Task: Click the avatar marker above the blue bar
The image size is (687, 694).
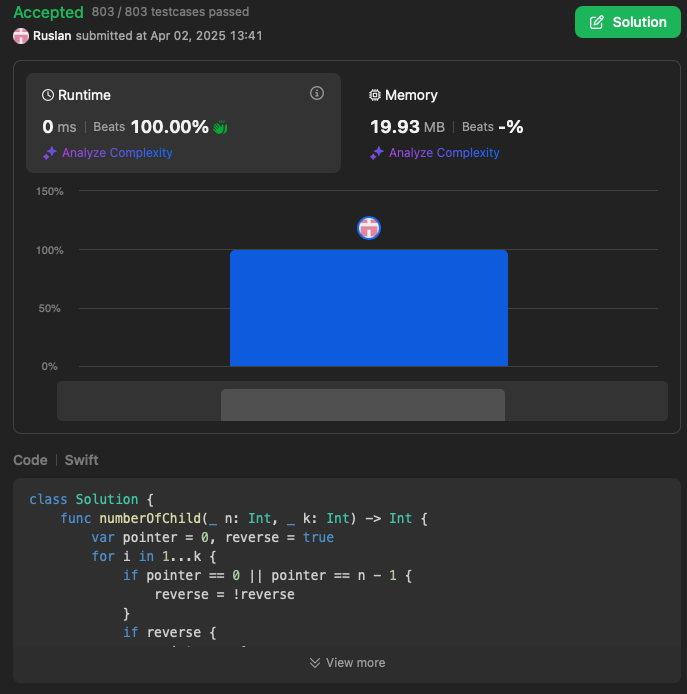Action: pos(369,228)
